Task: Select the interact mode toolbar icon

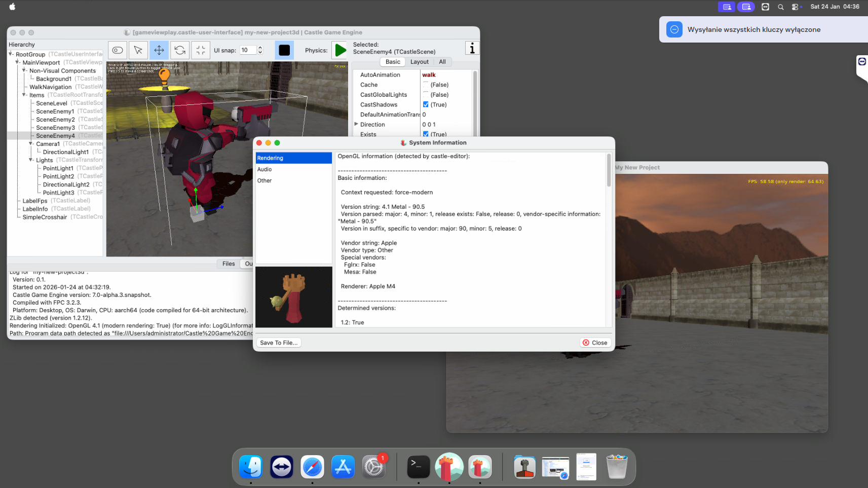Action: coord(118,50)
